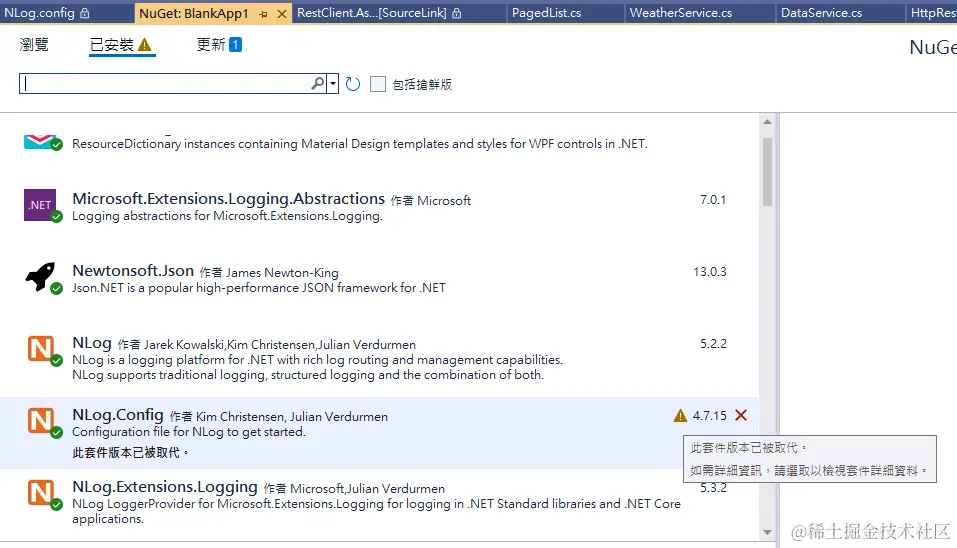Switch to the 瀏覽 (Browse) tab
Screen dimensions: 957x548
pos(34,45)
